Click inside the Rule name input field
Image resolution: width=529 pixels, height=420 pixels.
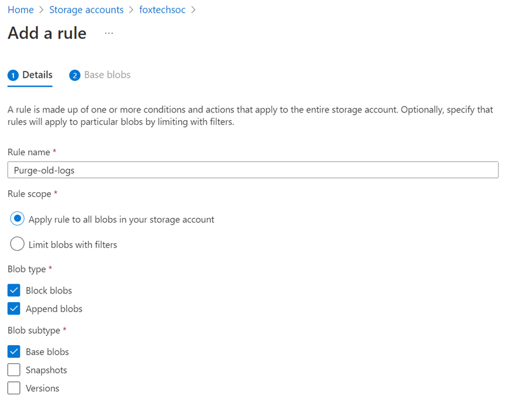point(252,170)
